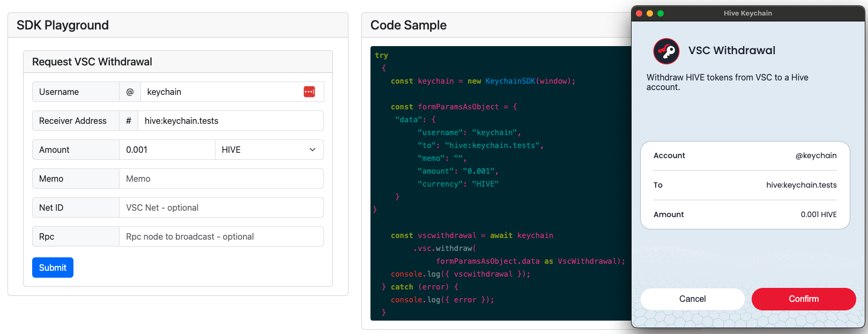
Task: Submit the VSC Withdrawal request form
Action: click(x=53, y=268)
